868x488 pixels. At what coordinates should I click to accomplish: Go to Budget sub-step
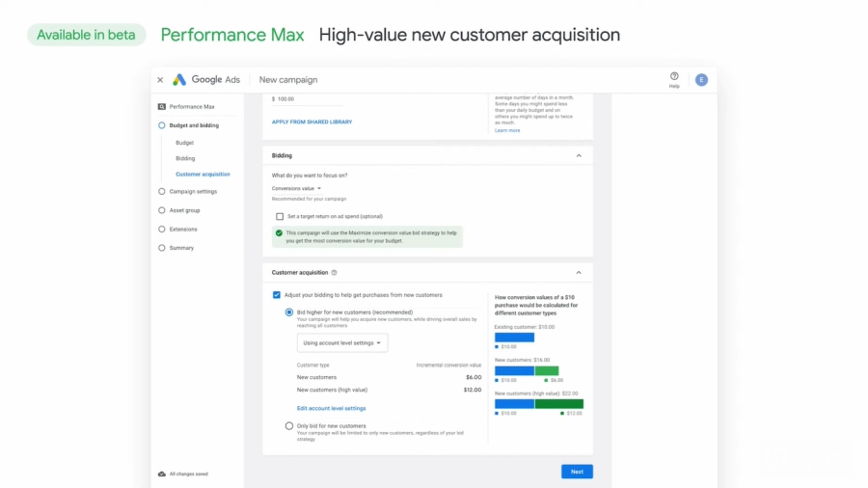point(185,143)
